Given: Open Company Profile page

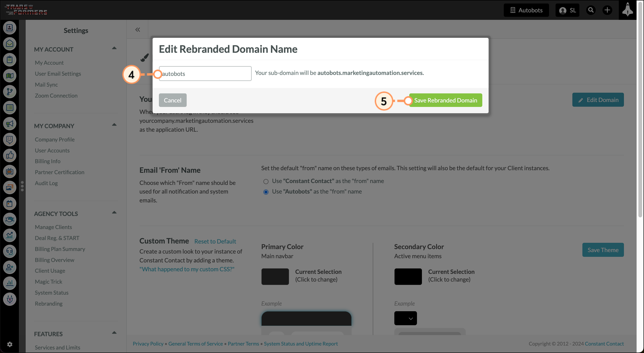Looking at the screenshot, I should click(55, 139).
